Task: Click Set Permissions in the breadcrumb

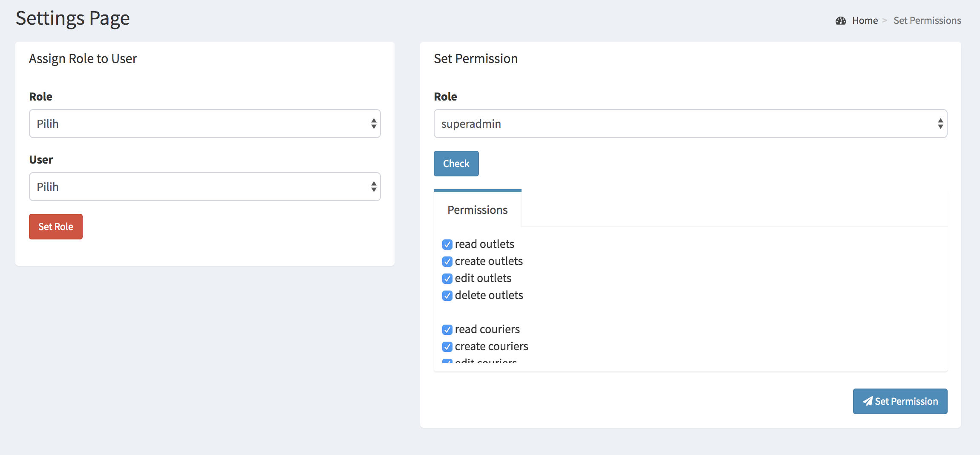Action: pos(928,20)
